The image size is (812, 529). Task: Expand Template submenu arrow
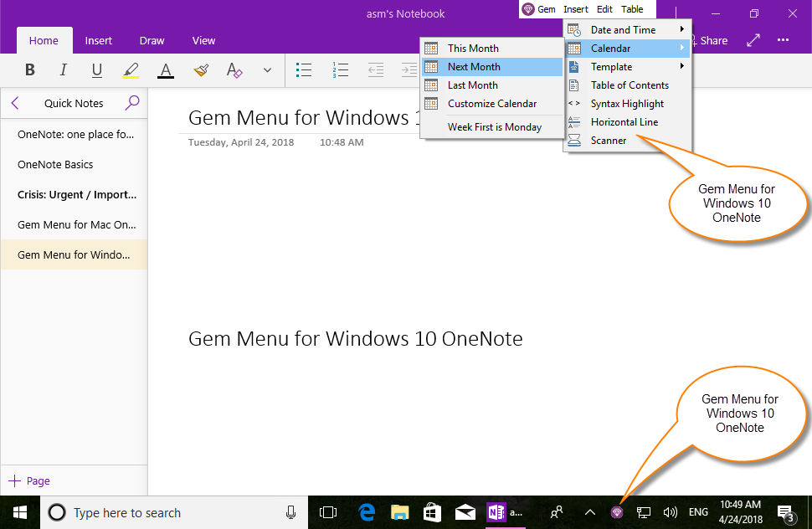click(x=682, y=66)
